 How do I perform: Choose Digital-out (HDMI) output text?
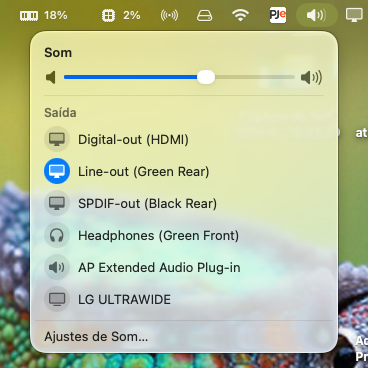133,140
